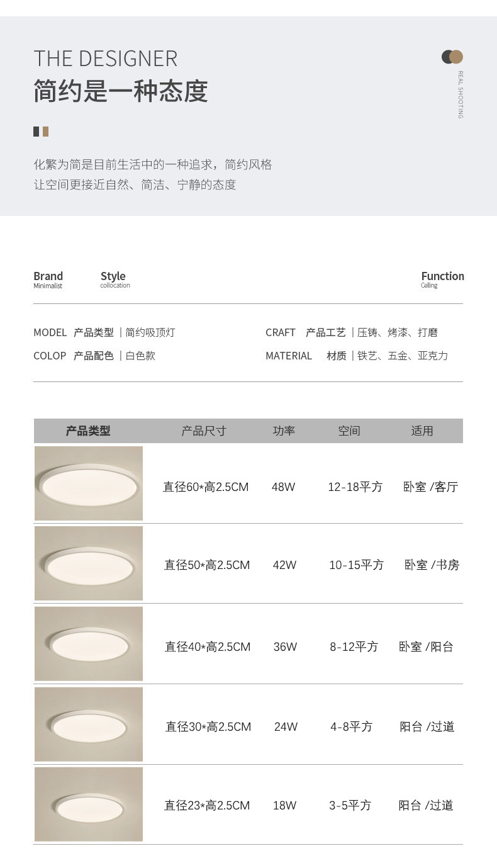Click the overlapping circles logo icon
Screen dimensions: 497x868
click(x=452, y=57)
